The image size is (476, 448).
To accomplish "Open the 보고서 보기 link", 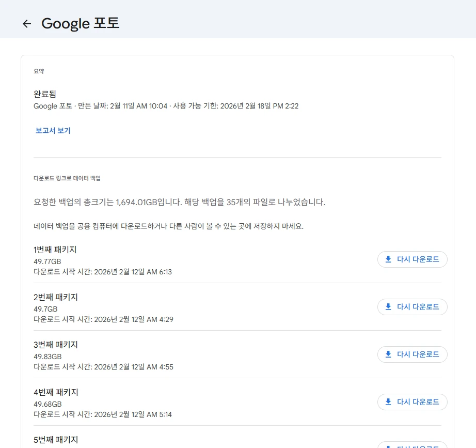I will click(53, 131).
